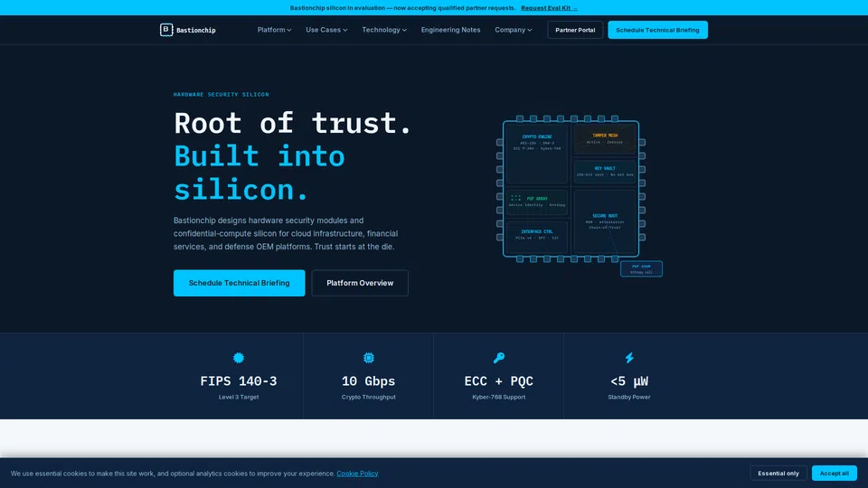The height and width of the screenshot is (488, 868).
Task: Click the hero Schedule Technical Briefing button
Action: pyautogui.click(x=239, y=283)
